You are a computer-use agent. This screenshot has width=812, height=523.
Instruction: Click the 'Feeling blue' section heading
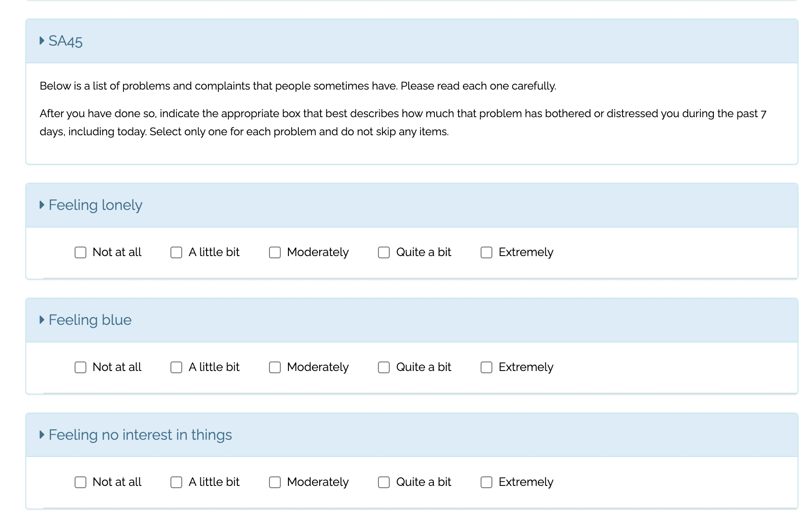[x=90, y=320]
